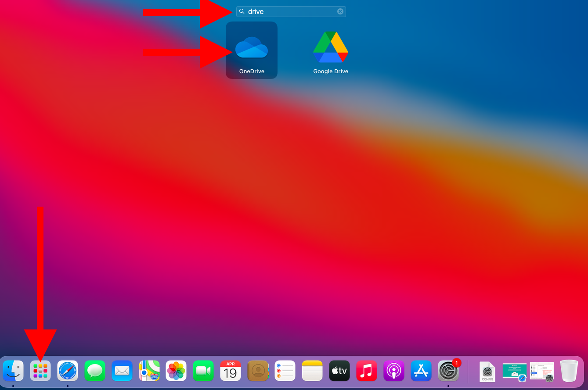Open Calendar showing APR 19

click(x=231, y=371)
